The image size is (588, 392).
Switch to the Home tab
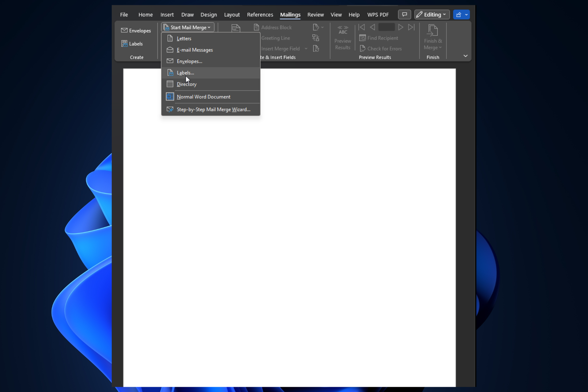pos(145,14)
